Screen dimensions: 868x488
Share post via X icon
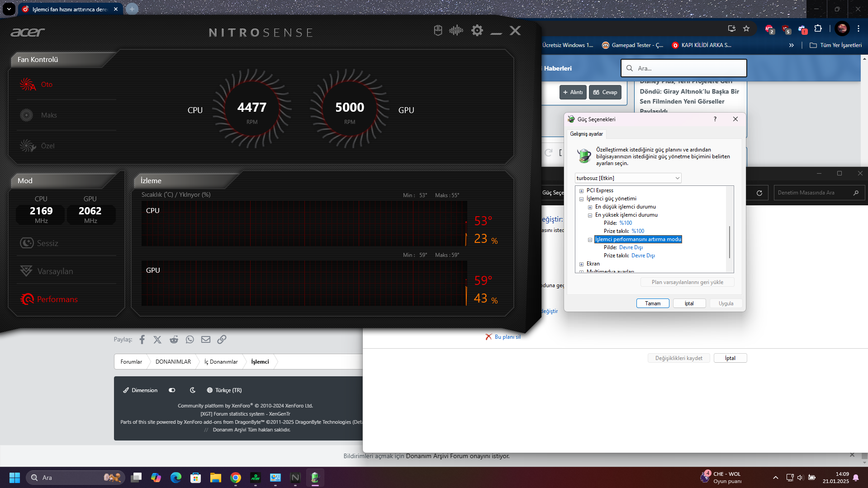pos(157,340)
